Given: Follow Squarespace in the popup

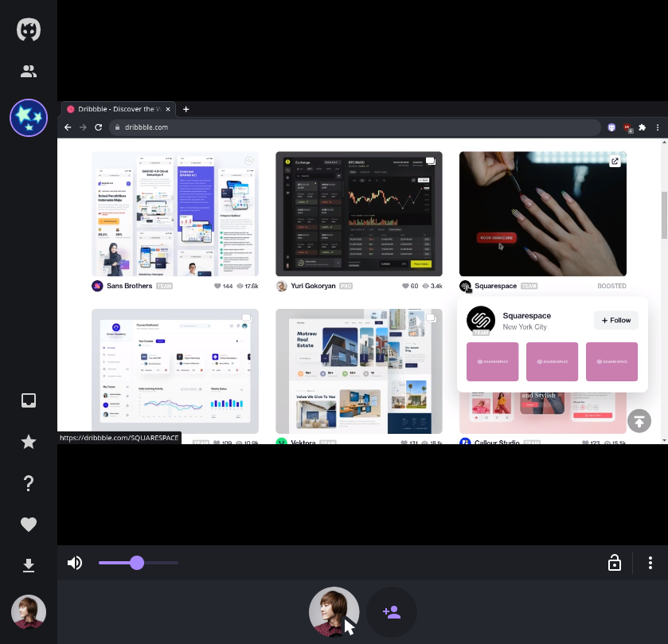Looking at the screenshot, I should [x=616, y=320].
